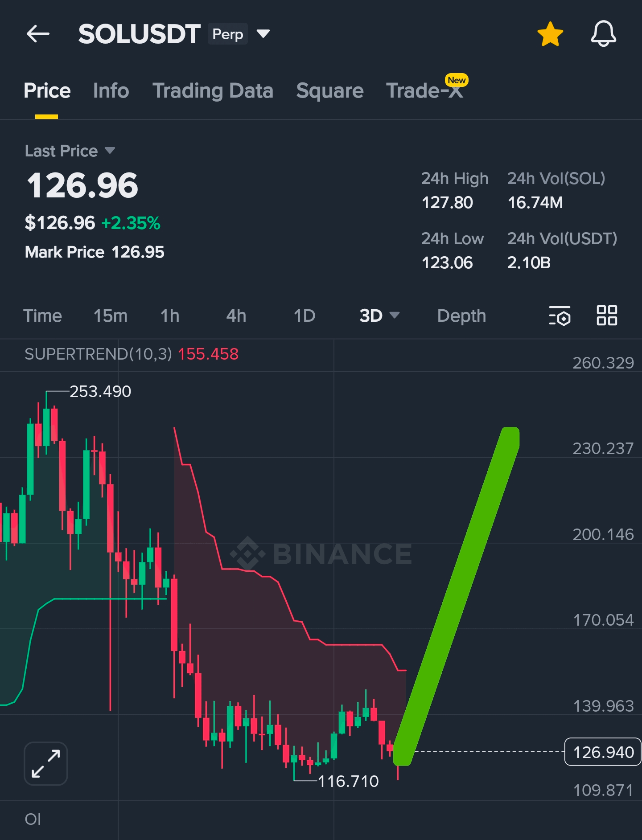Open the chart layout grid icon

tap(607, 316)
